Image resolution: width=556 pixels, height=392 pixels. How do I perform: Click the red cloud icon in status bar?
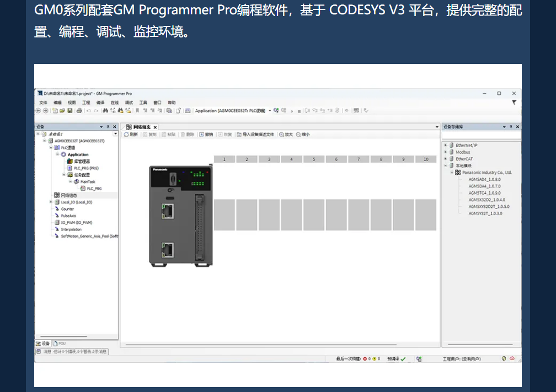click(x=512, y=359)
